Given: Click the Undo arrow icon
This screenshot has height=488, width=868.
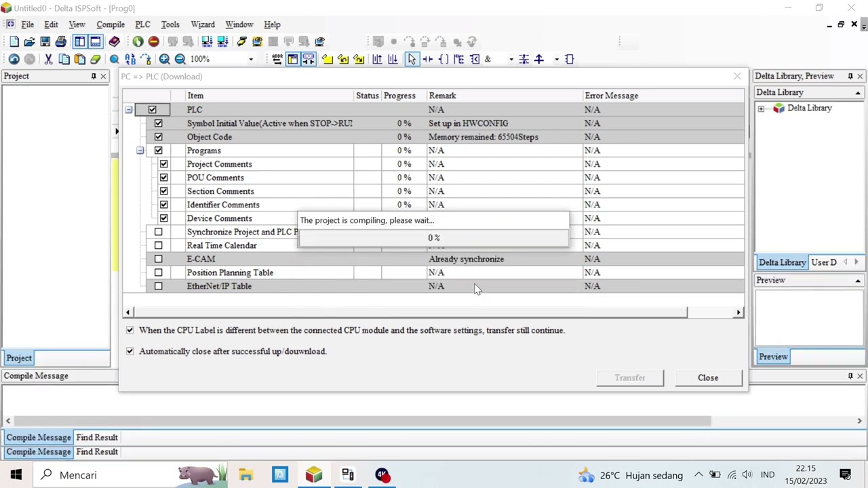Looking at the screenshot, I should click(x=14, y=60).
